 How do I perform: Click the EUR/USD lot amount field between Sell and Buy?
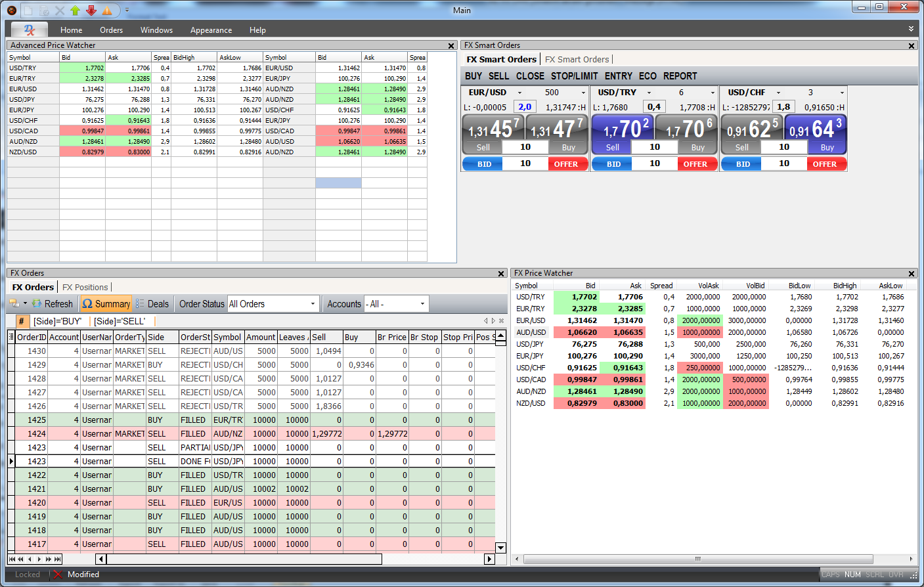pos(525,147)
